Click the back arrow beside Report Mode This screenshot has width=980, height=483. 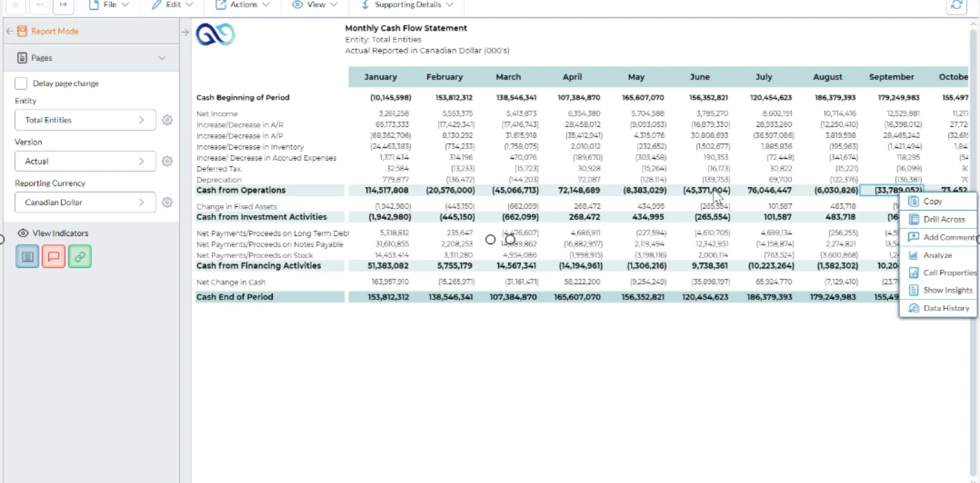coord(10,31)
